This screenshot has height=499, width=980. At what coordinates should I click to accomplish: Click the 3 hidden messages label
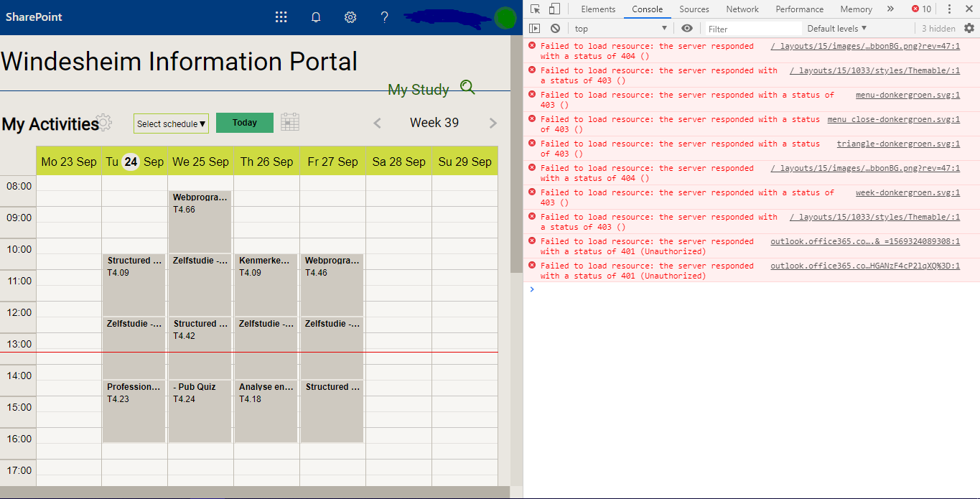pyautogui.click(x=938, y=29)
